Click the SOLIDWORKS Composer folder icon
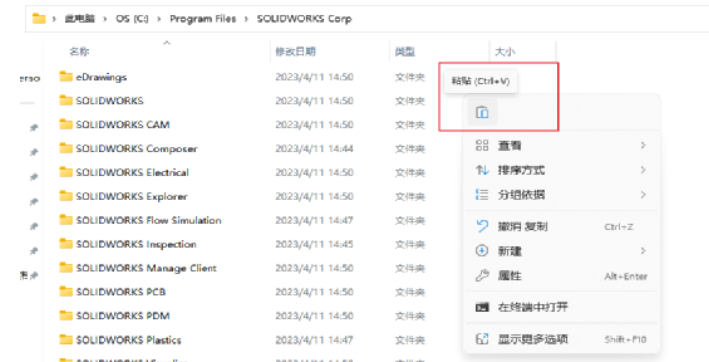The width and height of the screenshot is (709, 362). click(66, 148)
